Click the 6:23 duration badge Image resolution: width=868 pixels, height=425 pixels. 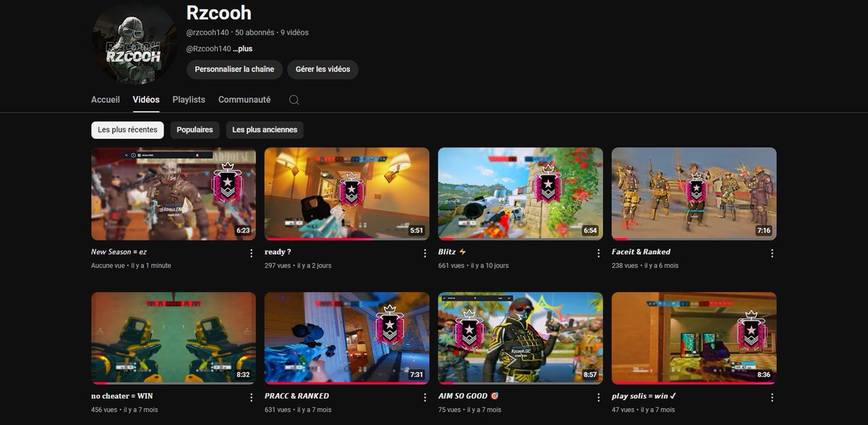243,231
